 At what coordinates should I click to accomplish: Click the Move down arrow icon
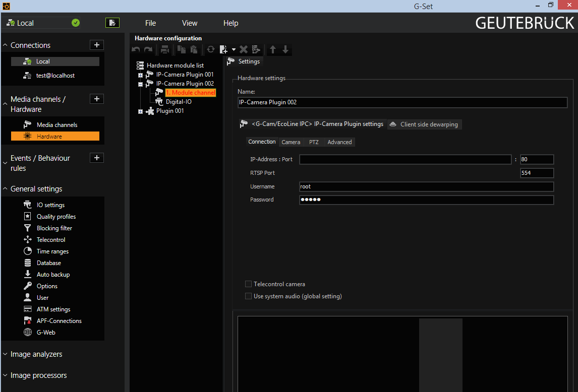(285, 49)
